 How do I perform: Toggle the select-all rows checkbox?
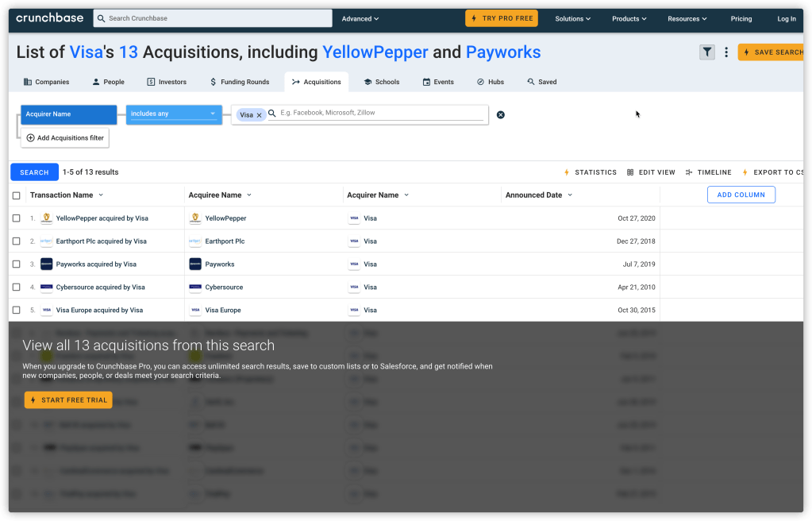coord(17,195)
